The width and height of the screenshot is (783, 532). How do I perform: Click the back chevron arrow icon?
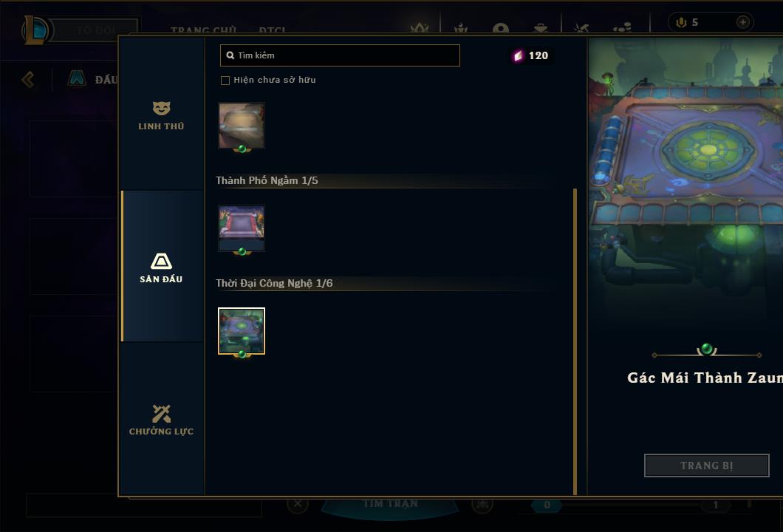tap(28, 79)
